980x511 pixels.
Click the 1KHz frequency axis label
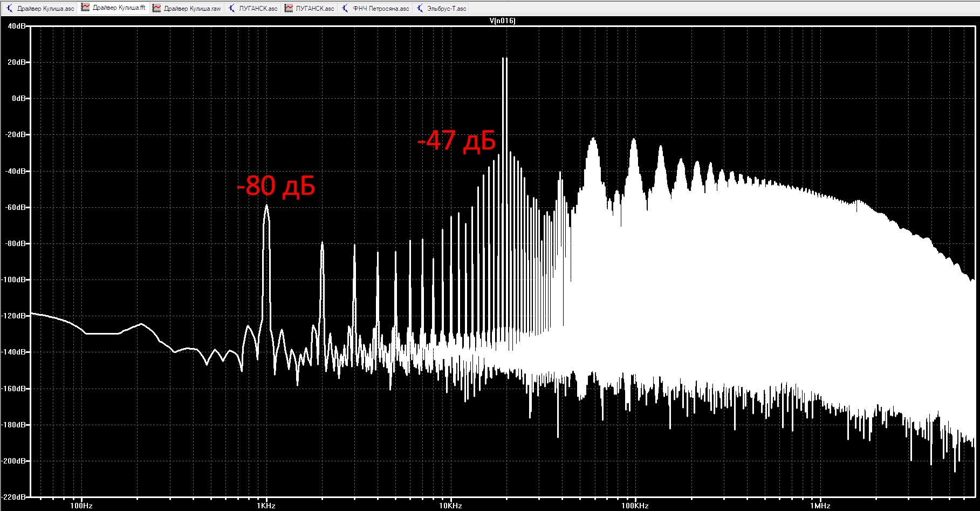[266, 506]
